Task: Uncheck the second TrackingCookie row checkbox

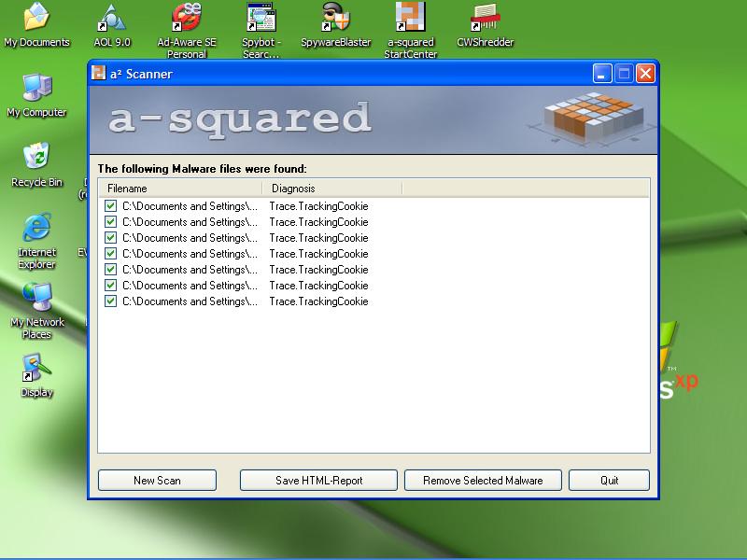Action: (x=110, y=222)
